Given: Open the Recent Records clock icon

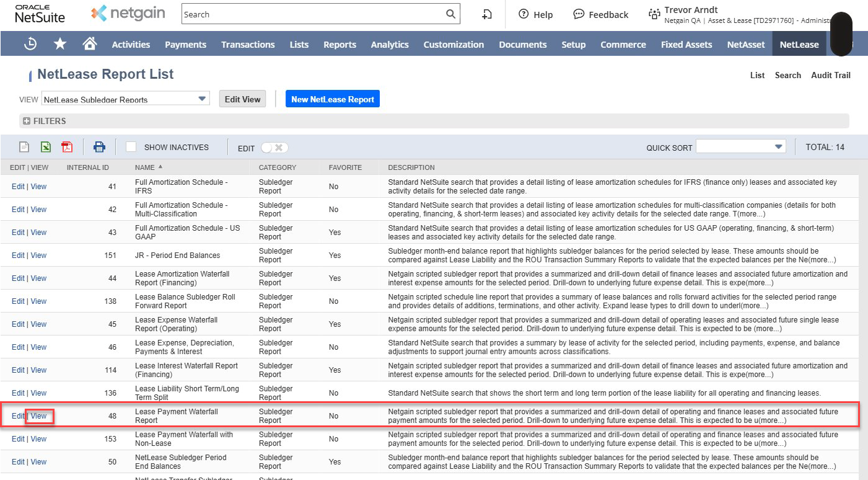Looking at the screenshot, I should tap(30, 44).
